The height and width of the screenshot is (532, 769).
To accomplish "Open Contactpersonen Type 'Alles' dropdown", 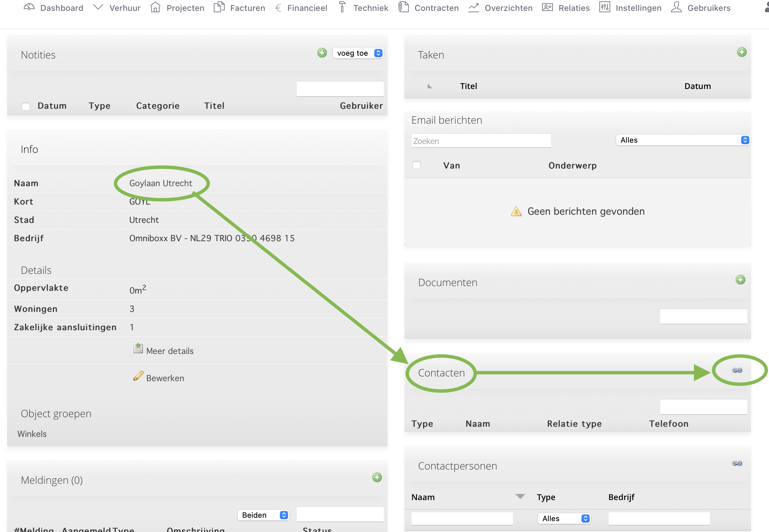I will pyautogui.click(x=564, y=518).
